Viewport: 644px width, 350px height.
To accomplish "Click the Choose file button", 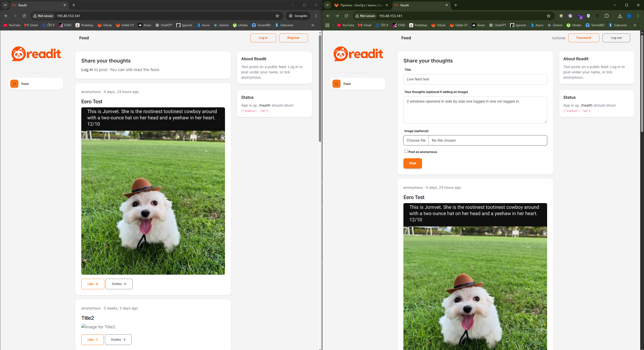I will [x=416, y=140].
